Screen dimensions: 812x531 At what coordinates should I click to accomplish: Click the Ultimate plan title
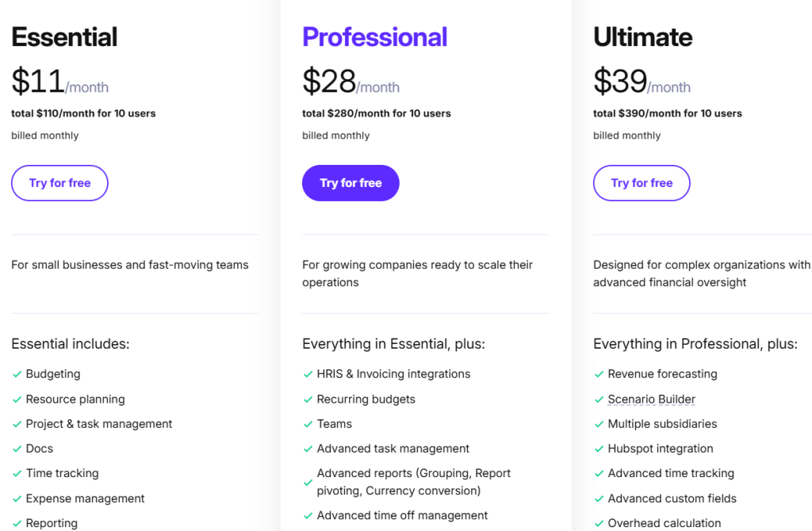coord(642,37)
